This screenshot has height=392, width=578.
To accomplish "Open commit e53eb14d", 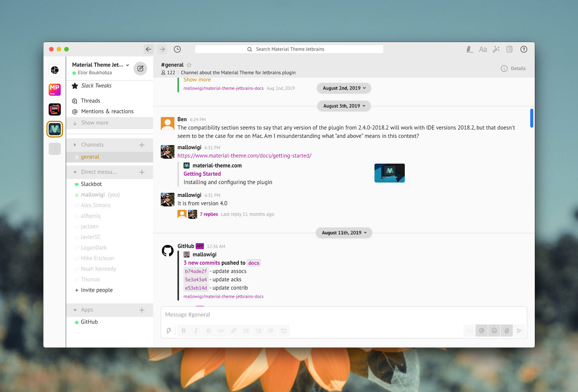I will [196, 288].
